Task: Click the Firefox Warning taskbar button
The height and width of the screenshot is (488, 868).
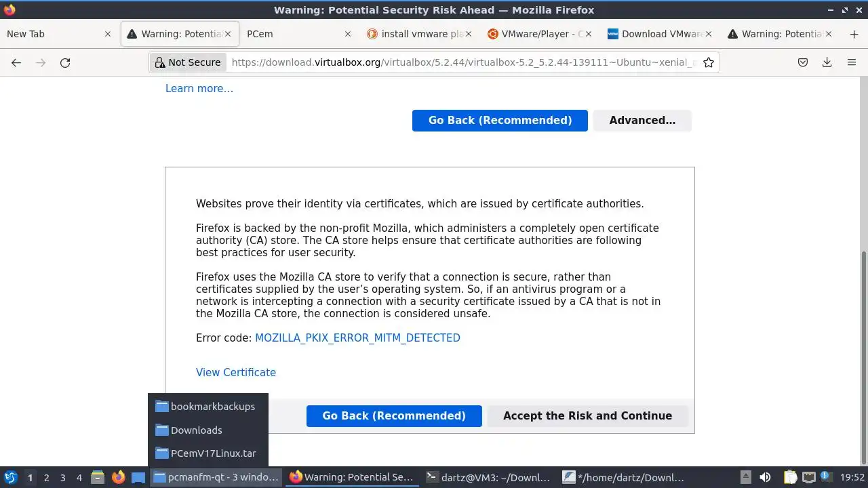Action: click(x=352, y=477)
